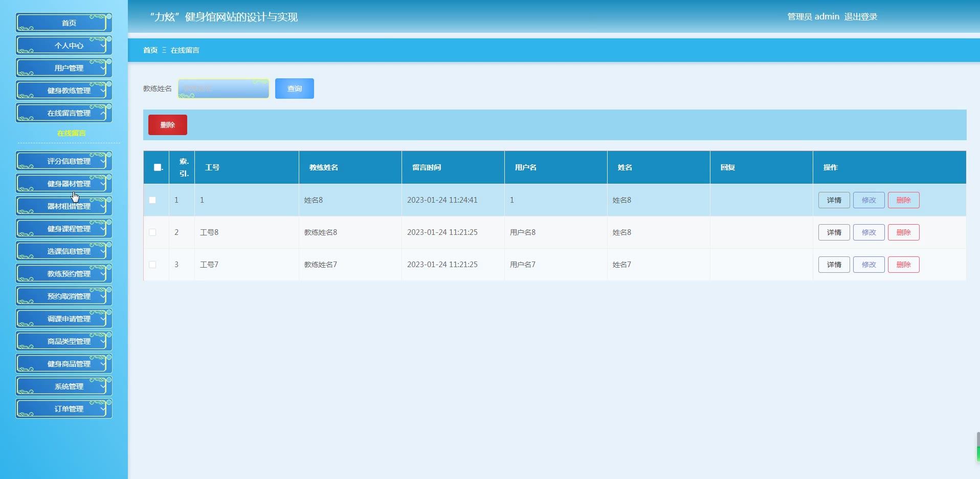Click the up-arrow icon on 在线留言管理
Screen dimensions: 980x479
[103, 113]
